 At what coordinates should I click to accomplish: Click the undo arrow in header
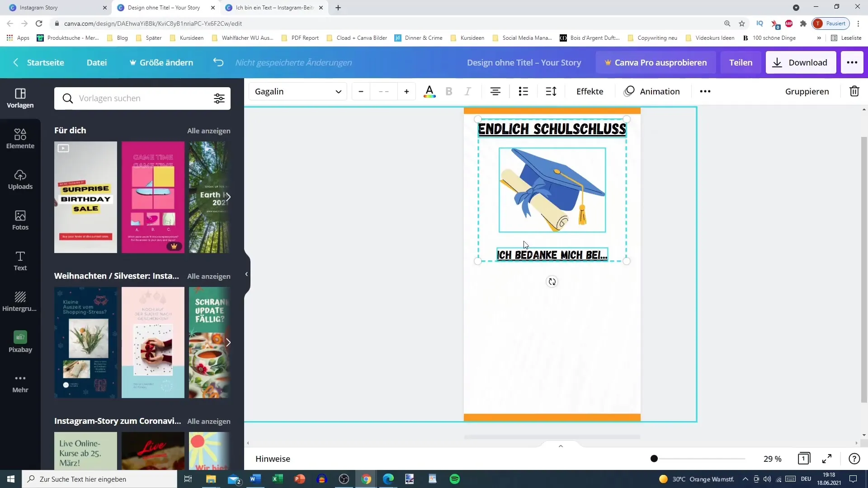click(218, 62)
